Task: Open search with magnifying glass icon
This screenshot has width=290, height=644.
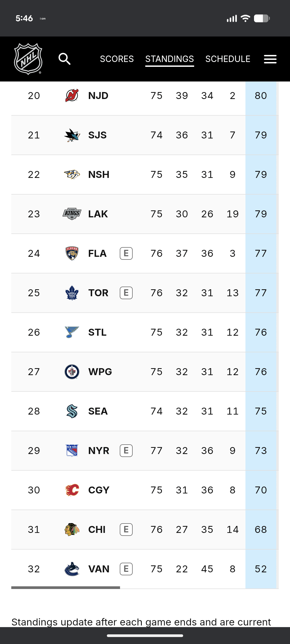Action: pyautogui.click(x=64, y=59)
